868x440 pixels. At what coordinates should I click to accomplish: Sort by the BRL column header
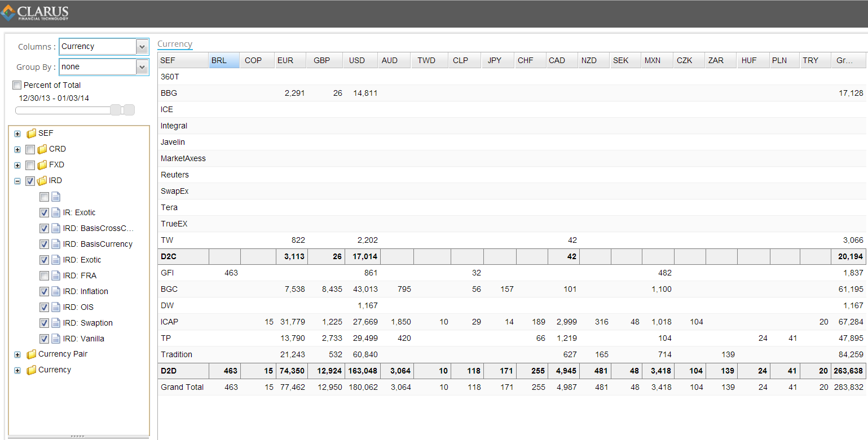224,60
